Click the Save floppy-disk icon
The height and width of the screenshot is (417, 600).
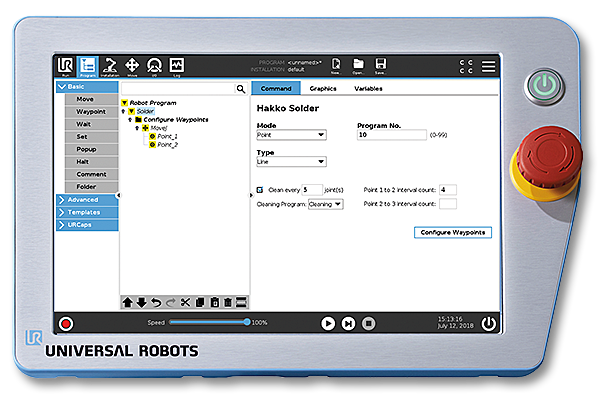[x=380, y=66]
